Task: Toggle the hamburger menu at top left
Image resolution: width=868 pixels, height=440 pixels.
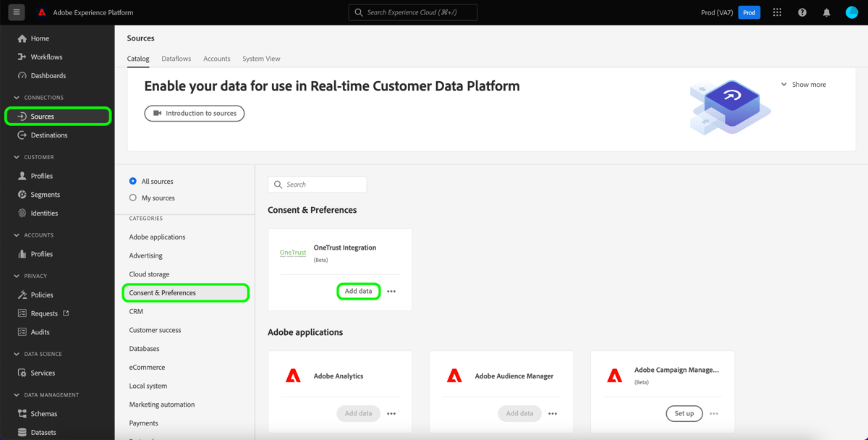Action: (x=16, y=12)
